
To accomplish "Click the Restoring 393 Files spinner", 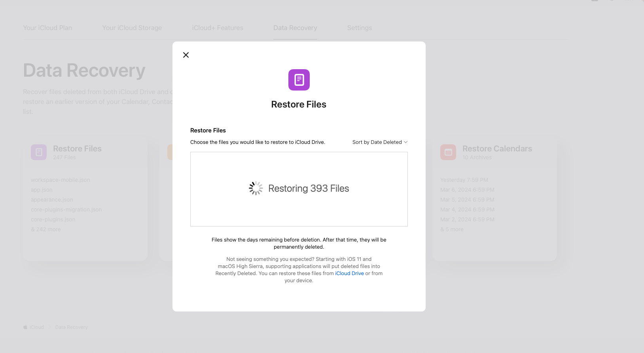I will [x=256, y=188].
